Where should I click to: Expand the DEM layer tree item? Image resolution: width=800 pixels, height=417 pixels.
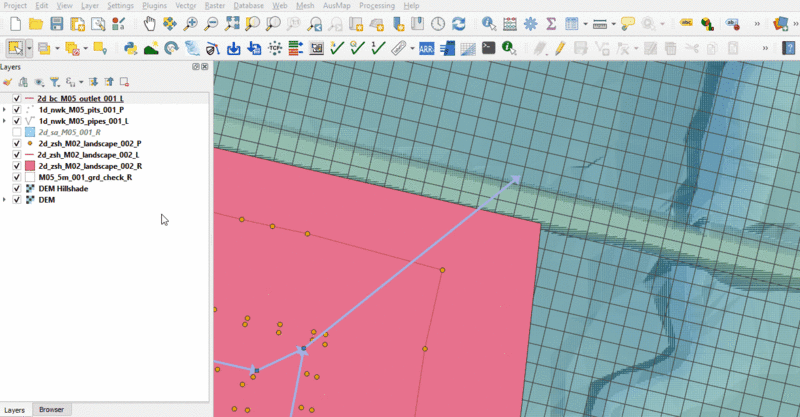click(x=5, y=200)
